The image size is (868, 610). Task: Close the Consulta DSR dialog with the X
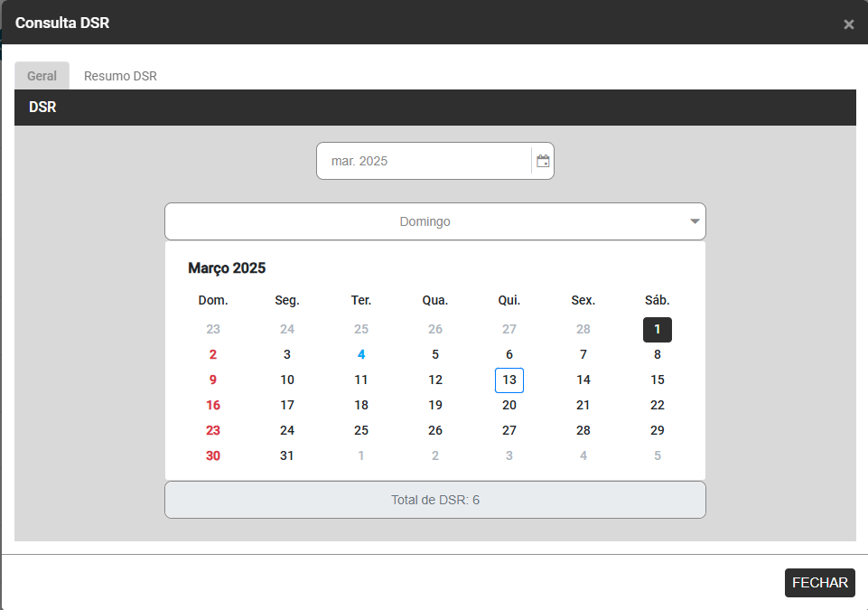[x=849, y=24]
